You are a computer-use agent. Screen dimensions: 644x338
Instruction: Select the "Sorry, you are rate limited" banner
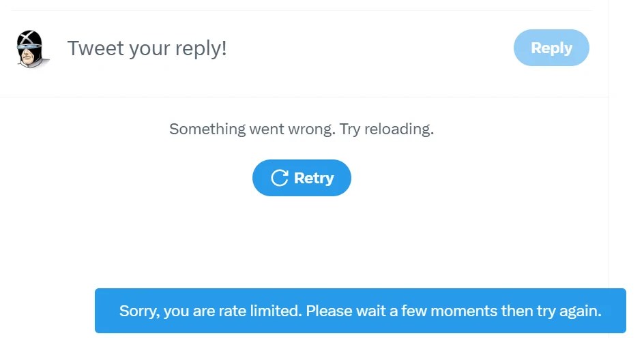[360, 311]
